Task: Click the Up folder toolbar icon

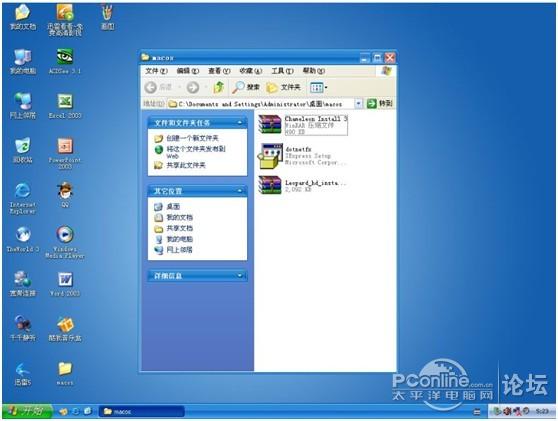Action: click(x=218, y=87)
